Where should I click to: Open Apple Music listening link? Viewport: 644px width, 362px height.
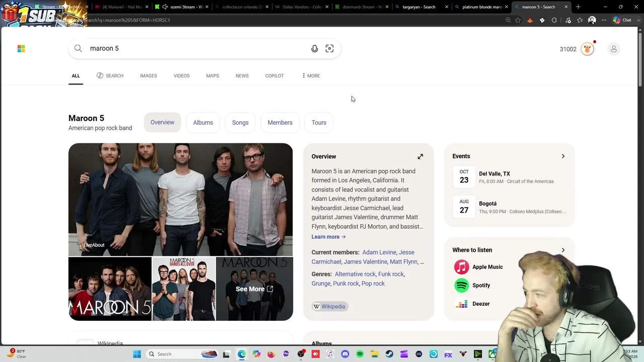(x=478, y=267)
